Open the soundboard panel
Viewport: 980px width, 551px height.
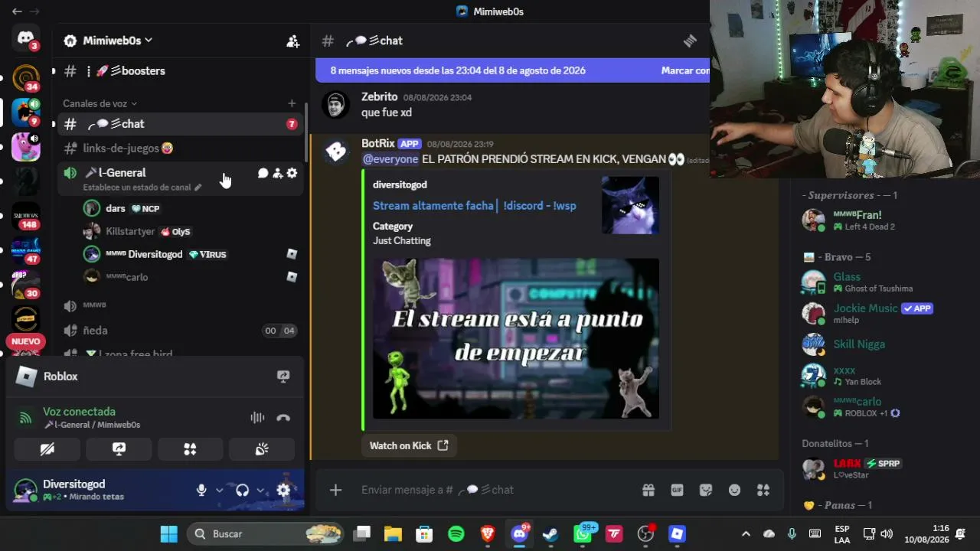[262, 449]
